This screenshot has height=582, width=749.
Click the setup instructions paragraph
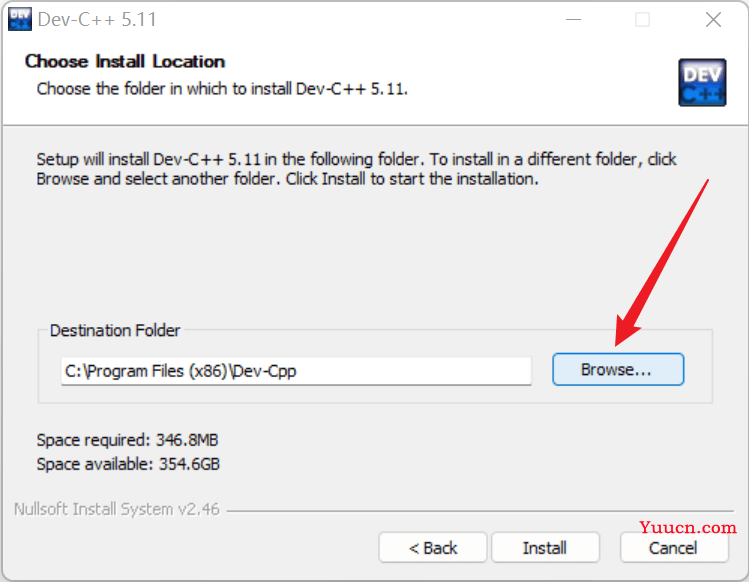click(x=356, y=169)
